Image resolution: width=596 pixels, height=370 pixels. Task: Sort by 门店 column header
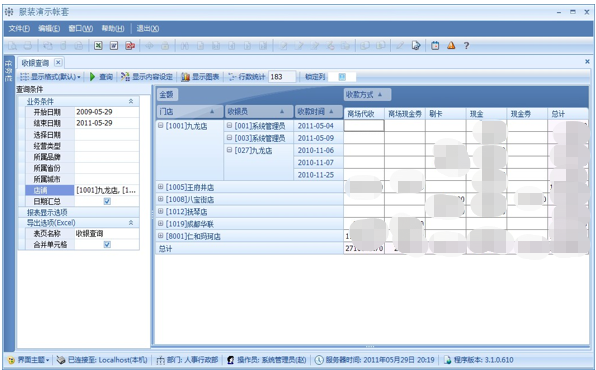pos(190,111)
